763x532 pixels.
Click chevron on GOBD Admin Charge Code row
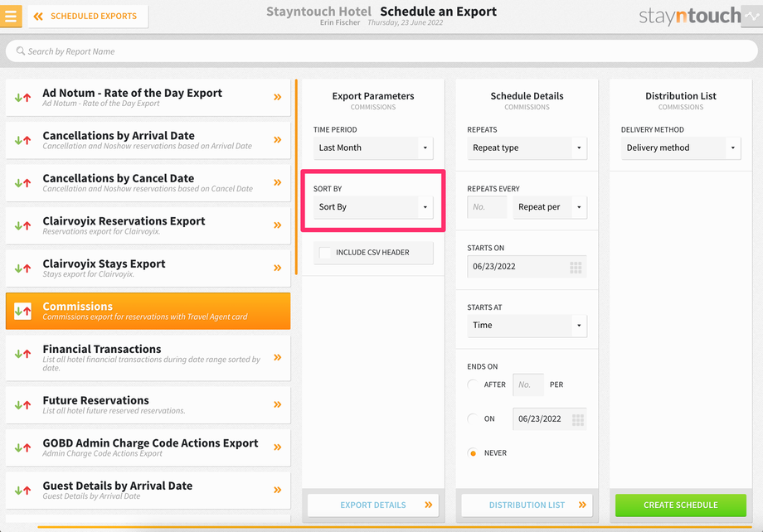point(277,447)
